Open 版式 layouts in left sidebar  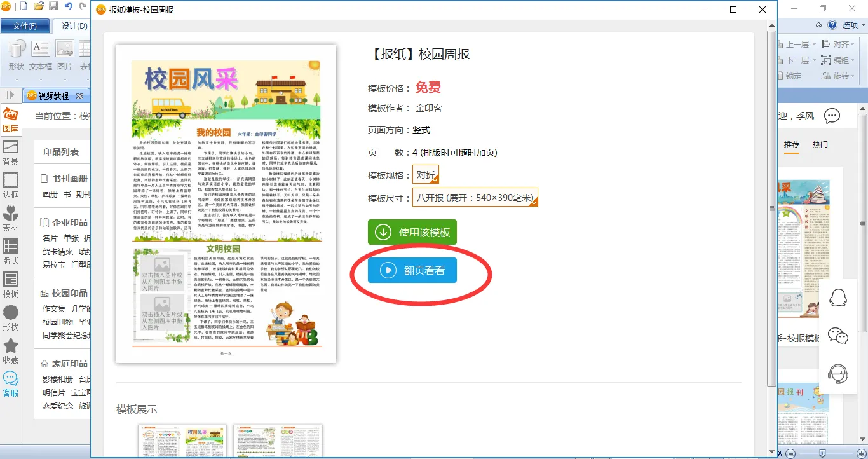coord(10,252)
